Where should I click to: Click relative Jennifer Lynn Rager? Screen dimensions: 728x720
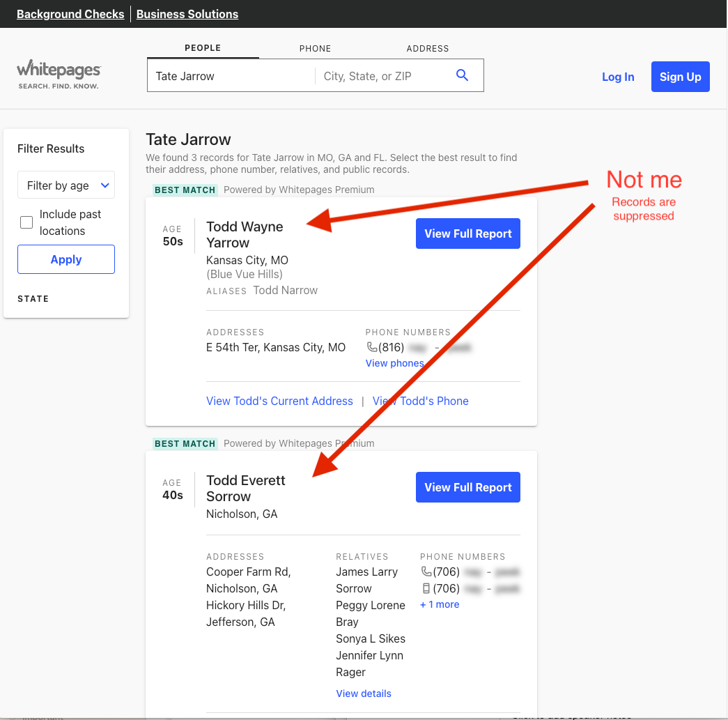pos(369,664)
